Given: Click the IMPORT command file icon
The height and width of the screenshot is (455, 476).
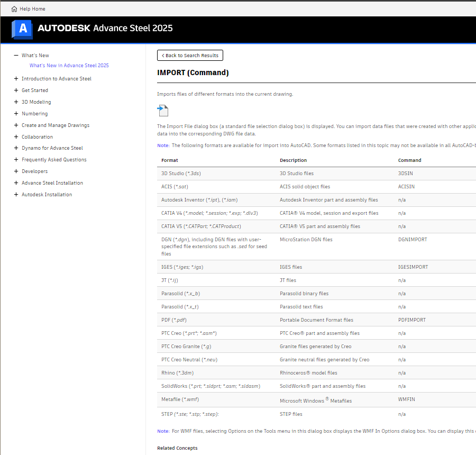Looking at the screenshot, I should [162, 110].
